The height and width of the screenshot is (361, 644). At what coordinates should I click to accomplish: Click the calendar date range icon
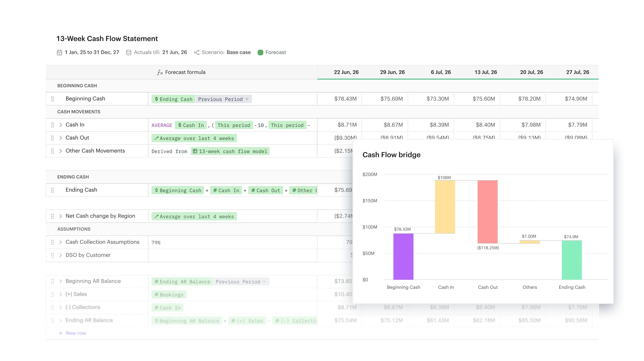point(59,52)
